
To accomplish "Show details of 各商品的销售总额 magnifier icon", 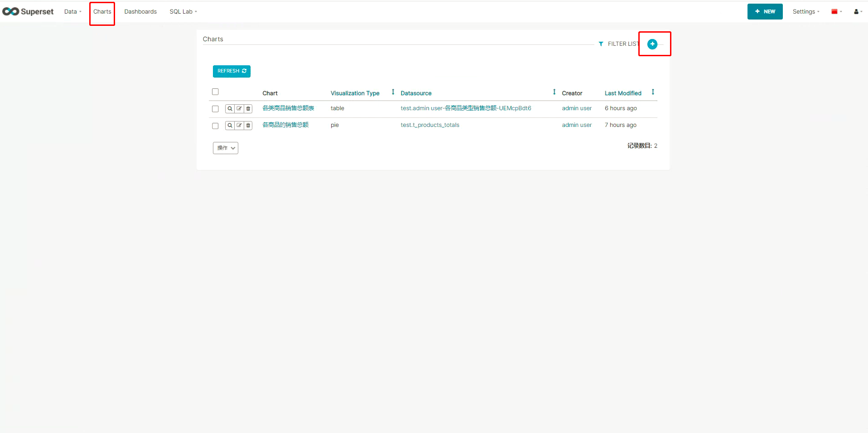I will point(230,126).
